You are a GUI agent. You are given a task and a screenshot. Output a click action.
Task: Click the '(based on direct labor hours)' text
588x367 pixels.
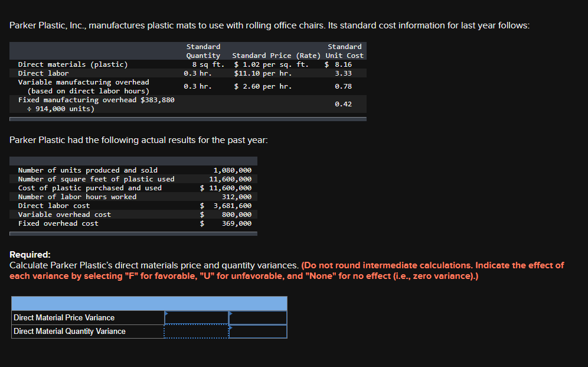pyautogui.click(x=88, y=91)
